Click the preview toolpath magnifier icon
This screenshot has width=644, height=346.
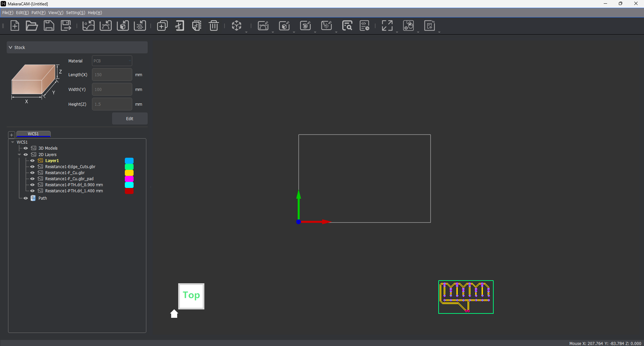click(347, 26)
